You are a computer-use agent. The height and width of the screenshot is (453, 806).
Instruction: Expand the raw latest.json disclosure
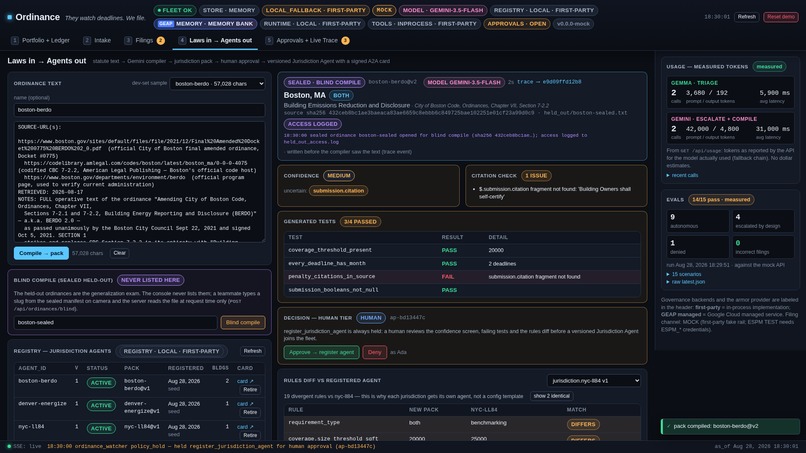pyautogui.click(x=686, y=282)
